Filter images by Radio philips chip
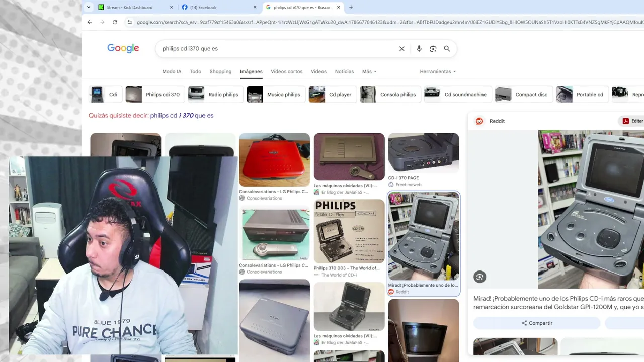644x362 pixels. 216,95
